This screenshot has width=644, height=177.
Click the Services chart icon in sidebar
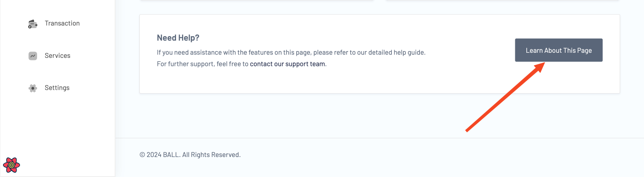pyautogui.click(x=32, y=56)
